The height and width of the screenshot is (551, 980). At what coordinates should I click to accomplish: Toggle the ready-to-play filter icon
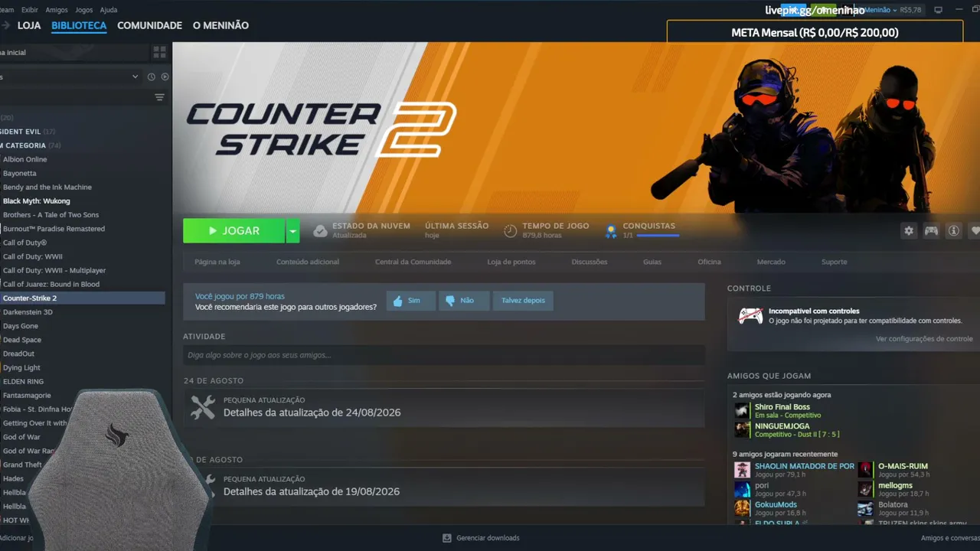[165, 77]
